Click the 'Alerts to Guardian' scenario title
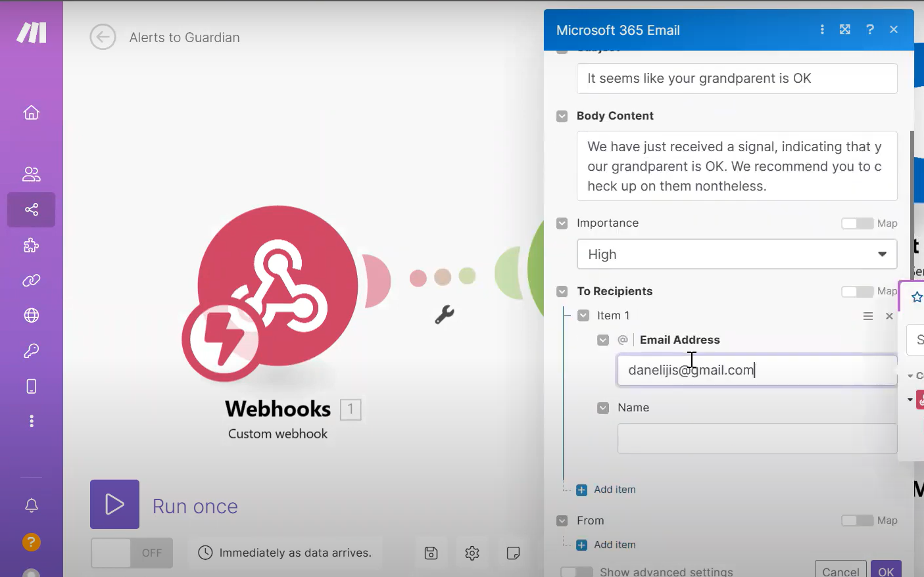924x577 pixels. pos(185,37)
